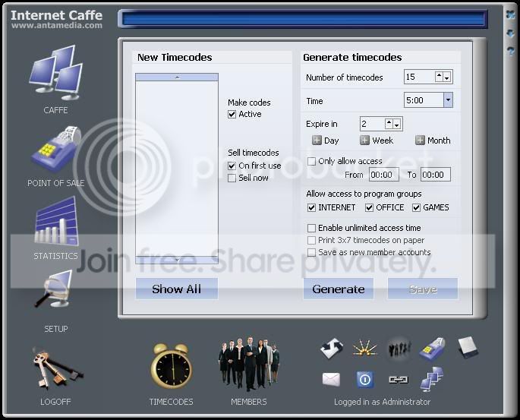
Task: Click the blue power button icon
Action: 365,380
